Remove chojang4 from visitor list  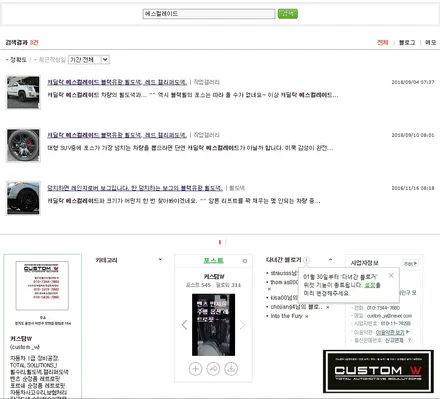click(x=328, y=307)
